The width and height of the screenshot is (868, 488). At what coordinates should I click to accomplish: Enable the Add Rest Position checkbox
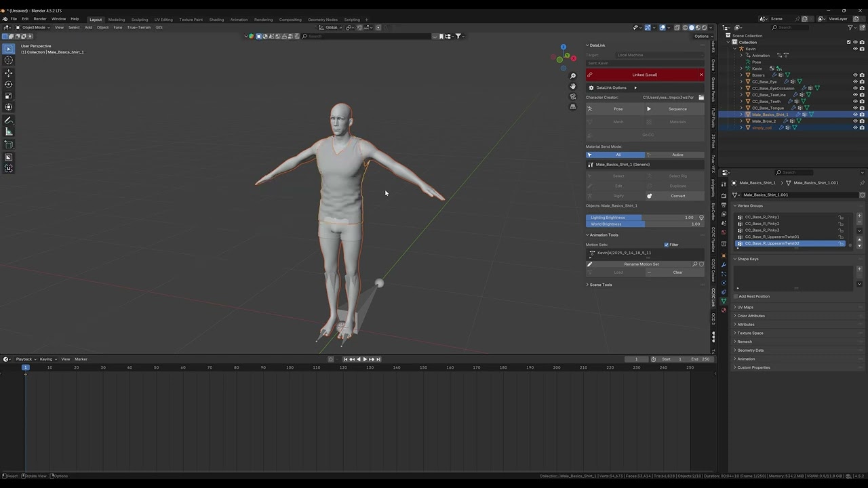click(736, 296)
